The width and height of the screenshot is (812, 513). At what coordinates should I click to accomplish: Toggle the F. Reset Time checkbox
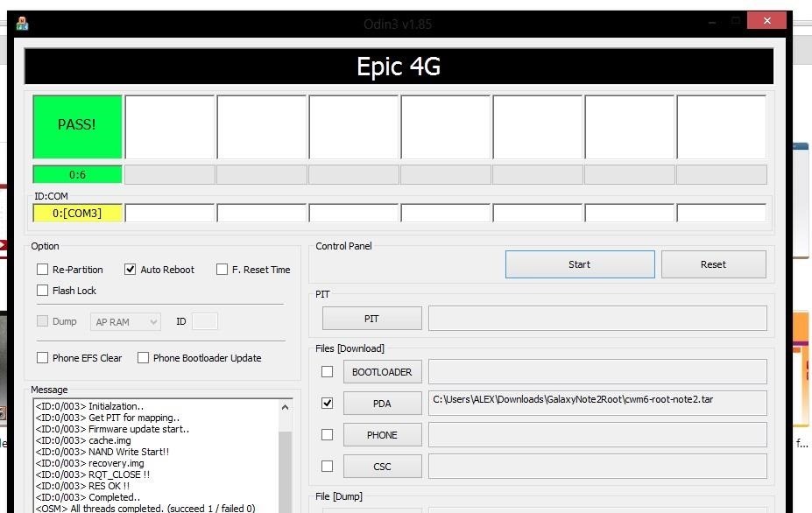pos(222,269)
